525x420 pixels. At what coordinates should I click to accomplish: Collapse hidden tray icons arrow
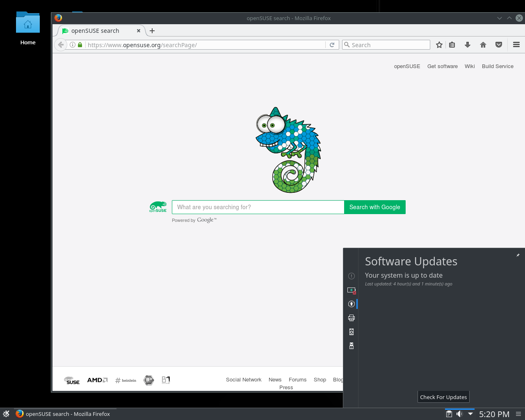point(470,414)
